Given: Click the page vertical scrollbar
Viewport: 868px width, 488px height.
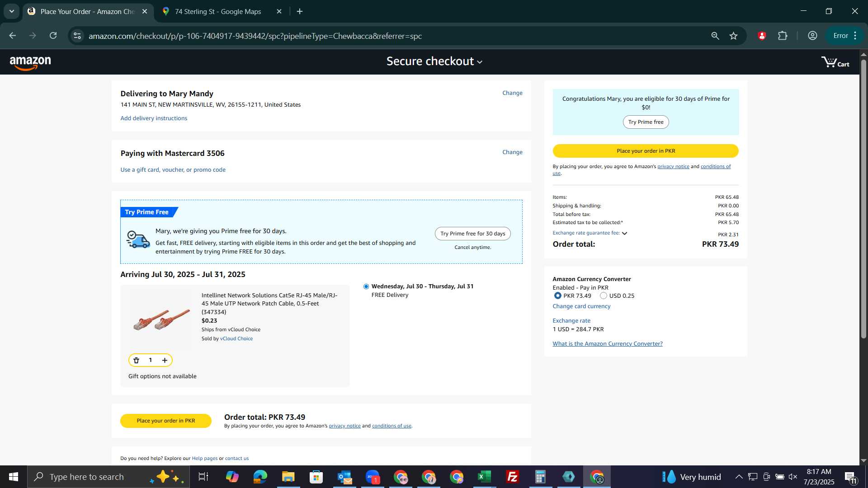Looking at the screenshot, I should [x=863, y=199].
